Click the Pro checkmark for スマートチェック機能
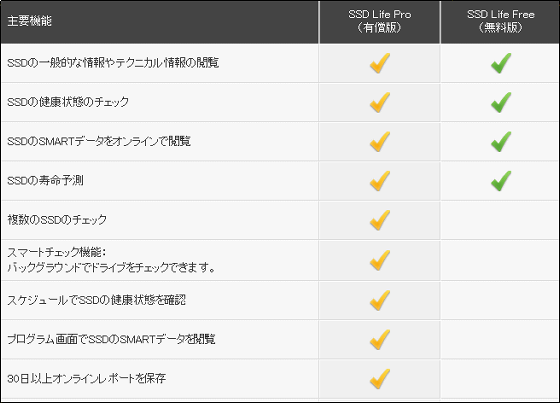560x403 pixels. point(380,260)
